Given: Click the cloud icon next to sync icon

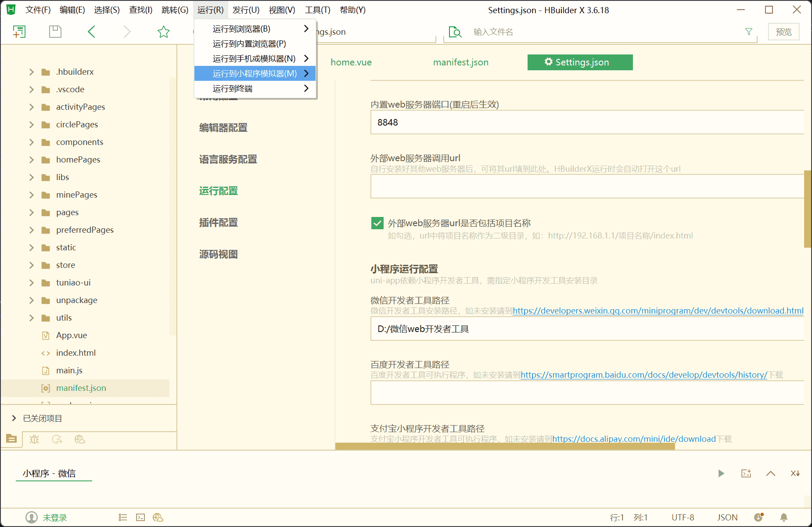Looking at the screenshot, I should click(80, 439).
